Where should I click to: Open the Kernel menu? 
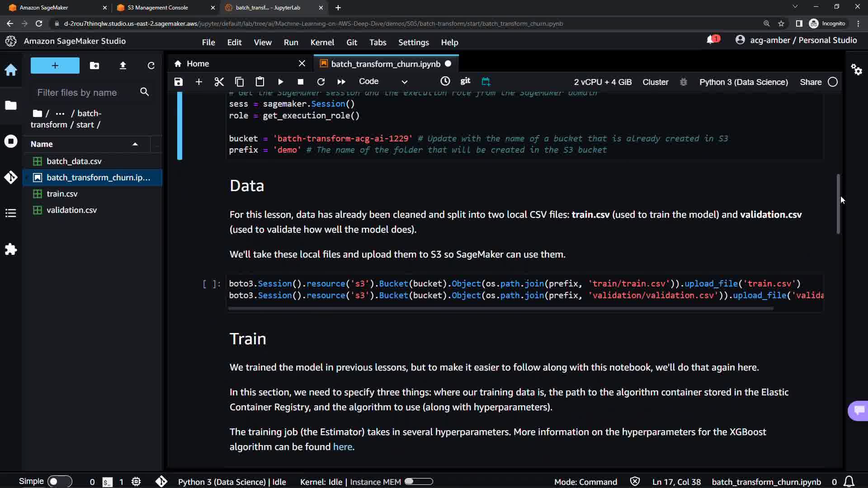click(322, 42)
